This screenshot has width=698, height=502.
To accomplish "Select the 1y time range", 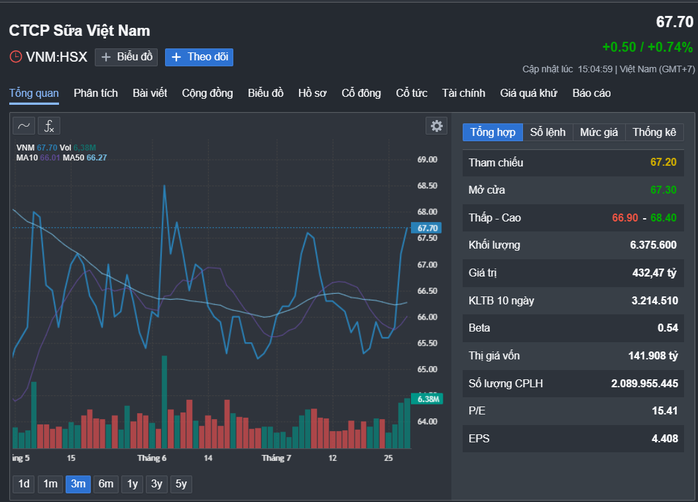I will [x=132, y=484].
